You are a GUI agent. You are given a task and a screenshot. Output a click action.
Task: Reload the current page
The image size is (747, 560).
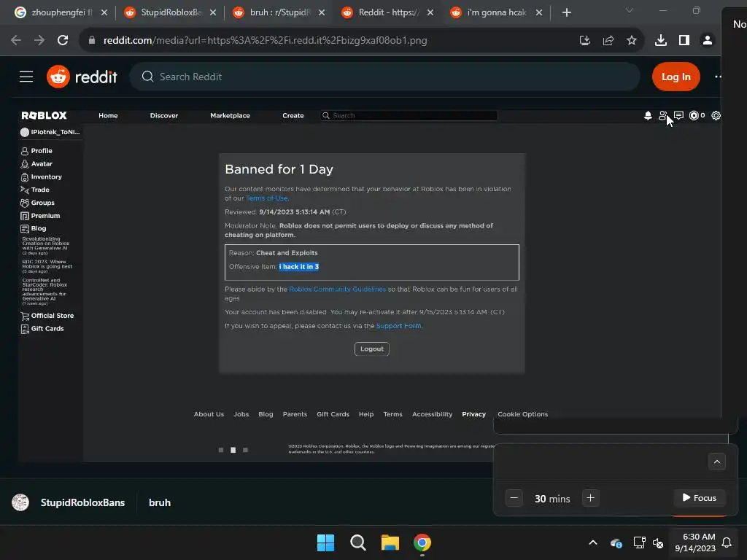(x=63, y=41)
